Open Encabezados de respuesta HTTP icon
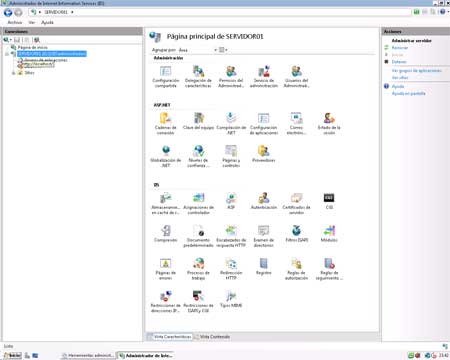450x360 pixels. point(231,236)
